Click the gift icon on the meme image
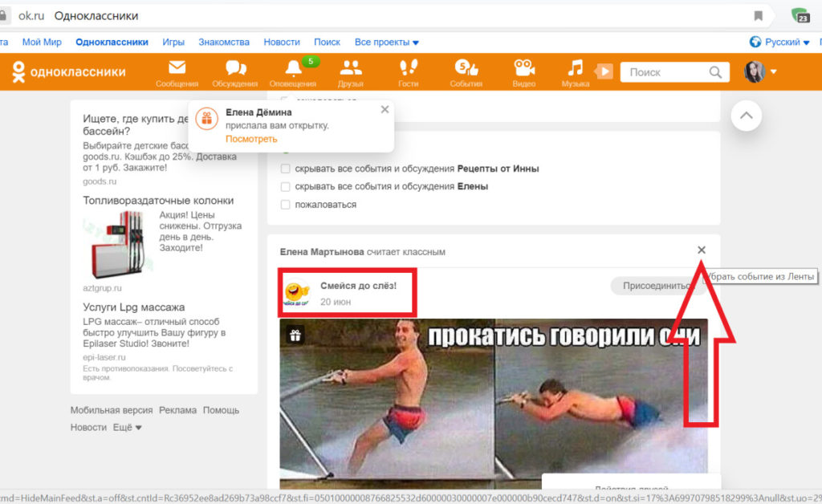 pyautogui.click(x=295, y=335)
